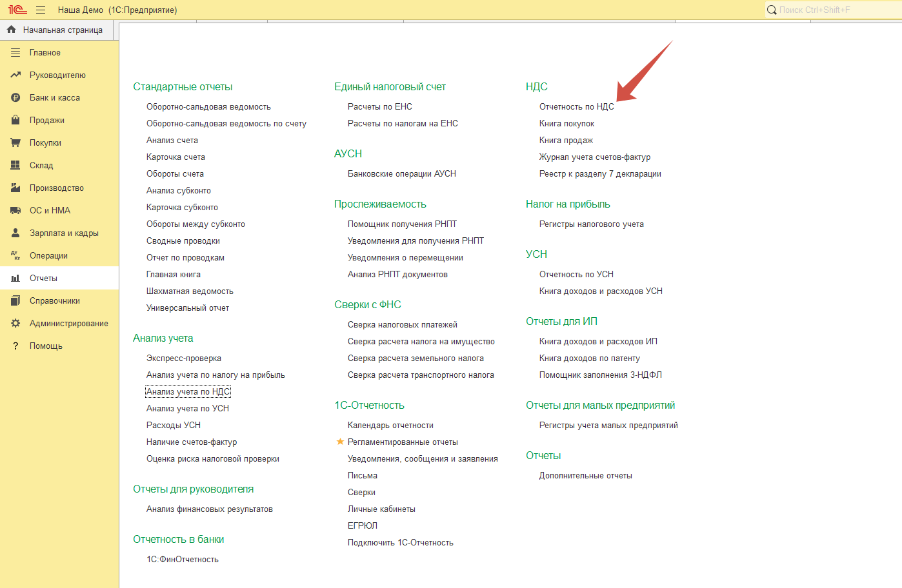
Task: Open Книга покупок report
Action: (x=566, y=123)
